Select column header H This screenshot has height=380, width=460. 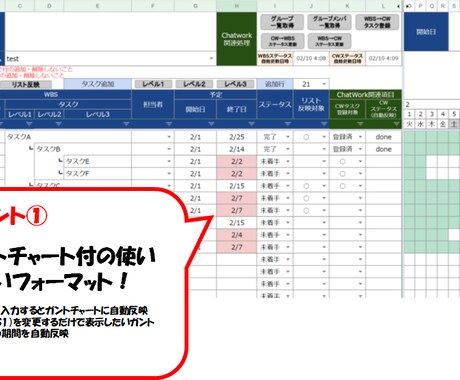[x=237, y=6]
